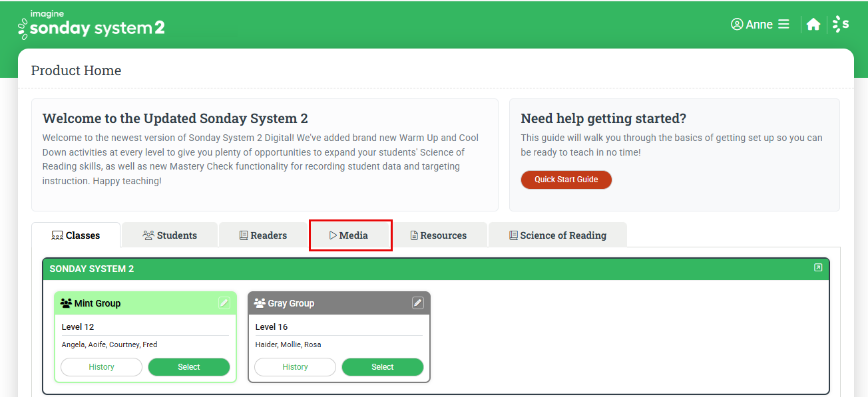Open the Science of Reading tab

click(558, 235)
